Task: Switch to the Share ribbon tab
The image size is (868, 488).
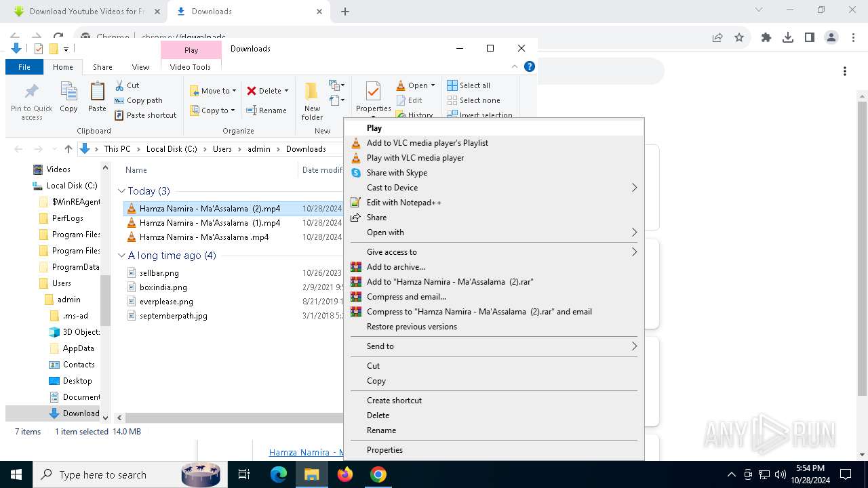Action: pyautogui.click(x=102, y=67)
